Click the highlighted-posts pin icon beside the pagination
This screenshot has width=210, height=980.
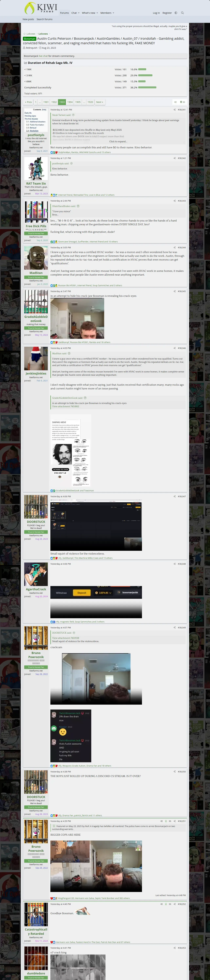coord(181,102)
